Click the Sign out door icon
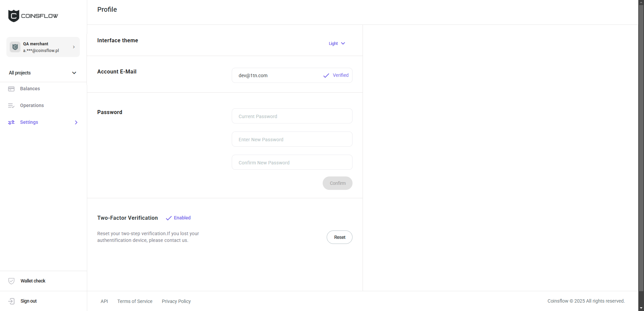Image resolution: width=644 pixels, height=311 pixels. pyautogui.click(x=11, y=301)
